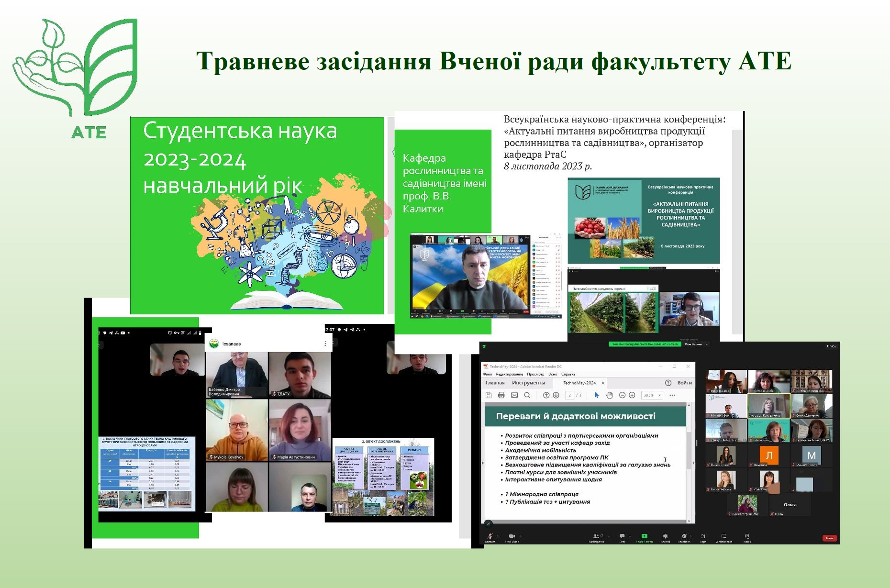
Task: Toggle Stop Video in the Zoom meeting
Action: 512,537
